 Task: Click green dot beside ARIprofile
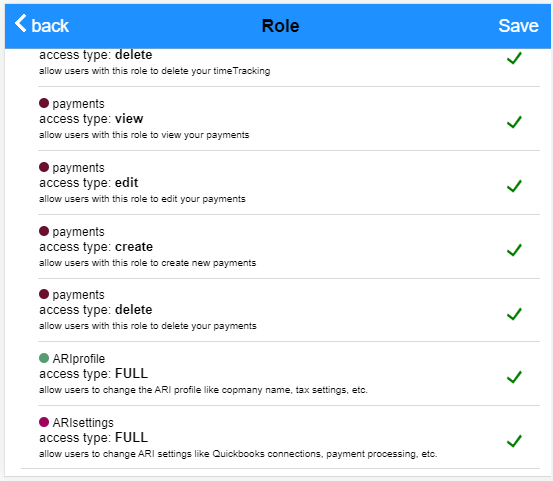click(44, 358)
